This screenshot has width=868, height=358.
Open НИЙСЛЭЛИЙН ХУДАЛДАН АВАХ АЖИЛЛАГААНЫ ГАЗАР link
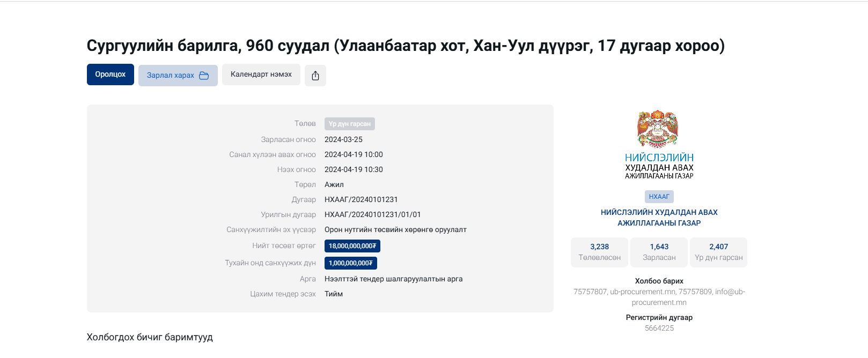click(x=659, y=218)
